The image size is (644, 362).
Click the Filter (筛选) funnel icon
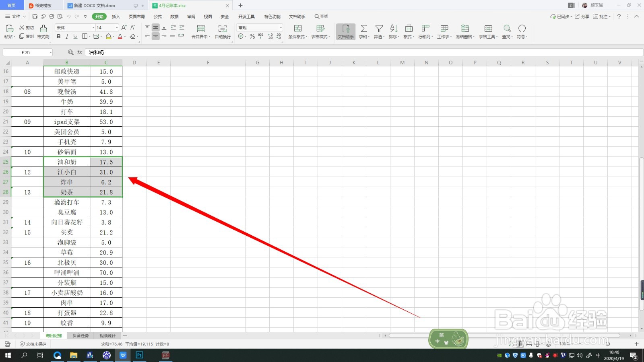(x=379, y=29)
